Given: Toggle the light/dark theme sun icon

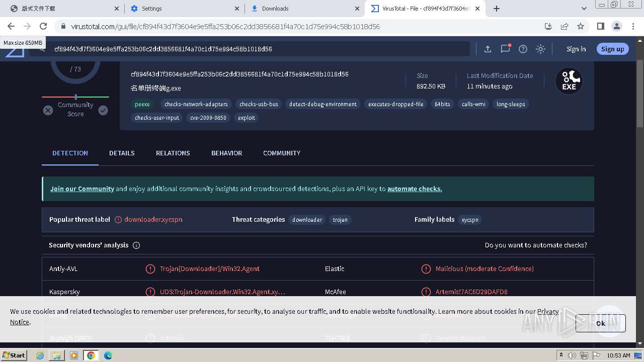Looking at the screenshot, I should tap(540, 49).
